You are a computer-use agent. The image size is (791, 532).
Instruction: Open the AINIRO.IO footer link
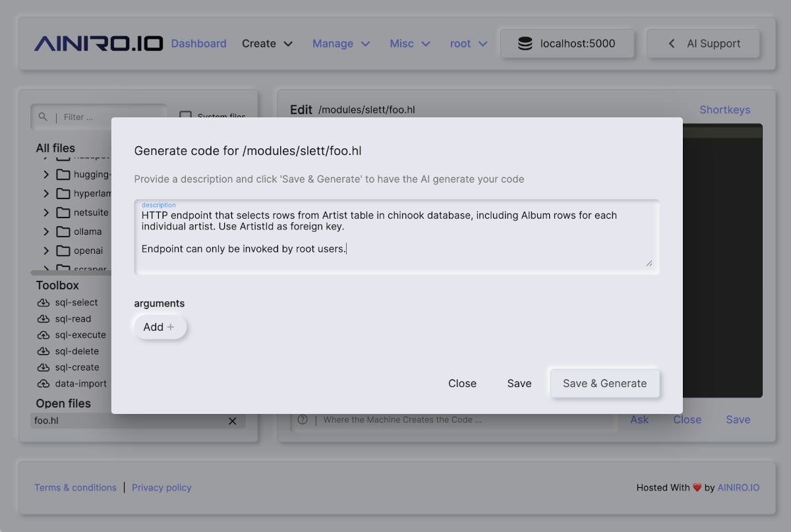tap(738, 488)
